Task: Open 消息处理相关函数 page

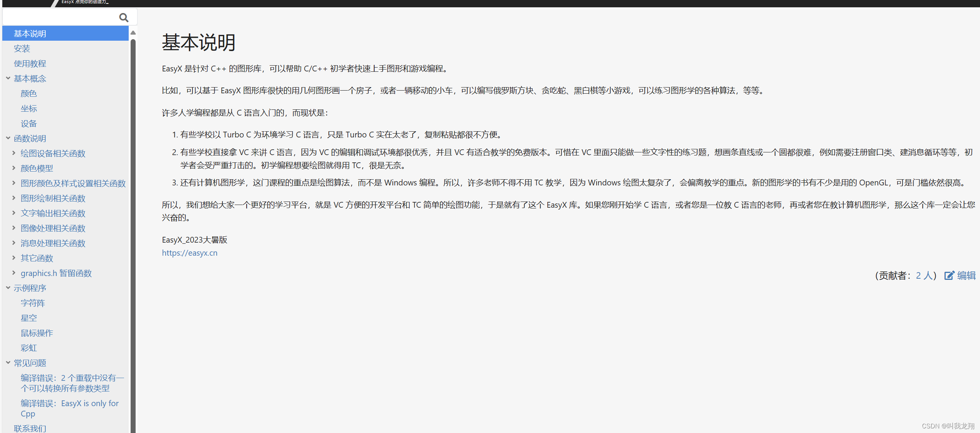Action: [53, 243]
